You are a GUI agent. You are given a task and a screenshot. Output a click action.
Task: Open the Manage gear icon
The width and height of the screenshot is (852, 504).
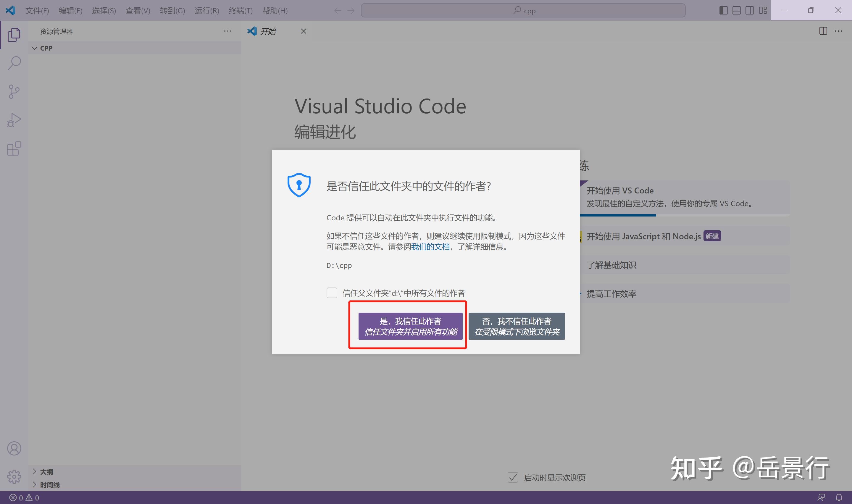(14, 476)
